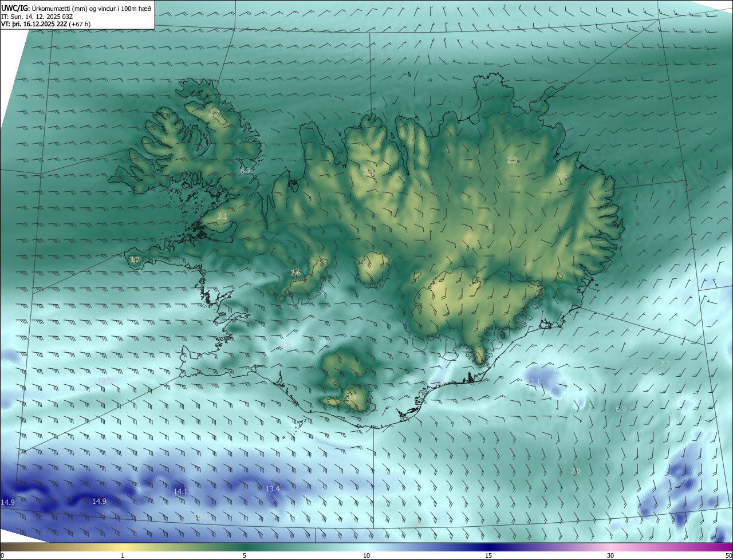
Task: Click the map value label 2.5
Action: click(562, 176)
